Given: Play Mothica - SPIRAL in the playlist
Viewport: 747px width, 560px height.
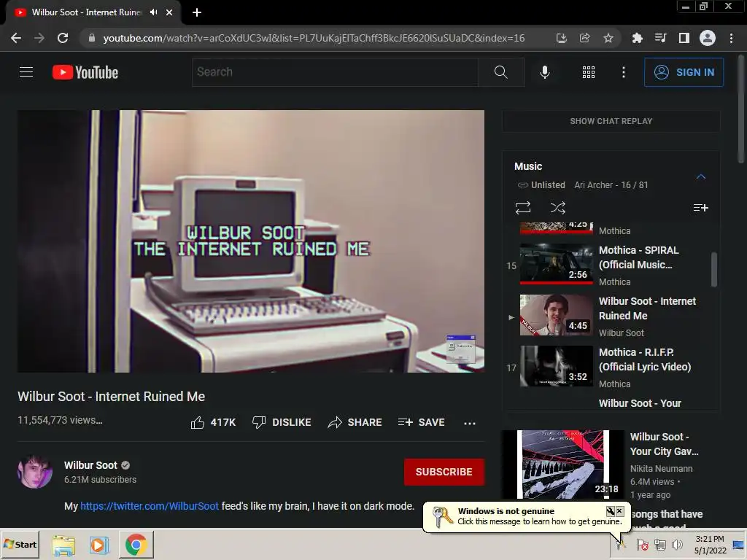Looking at the screenshot, I should tap(610, 265).
